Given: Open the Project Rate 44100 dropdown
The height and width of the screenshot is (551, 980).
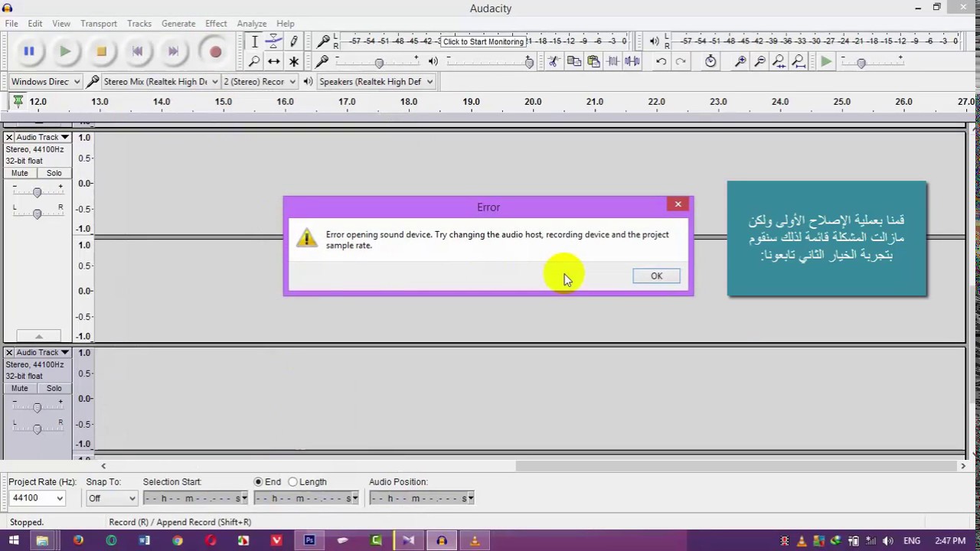Looking at the screenshot, I should (x=37, y=498).
